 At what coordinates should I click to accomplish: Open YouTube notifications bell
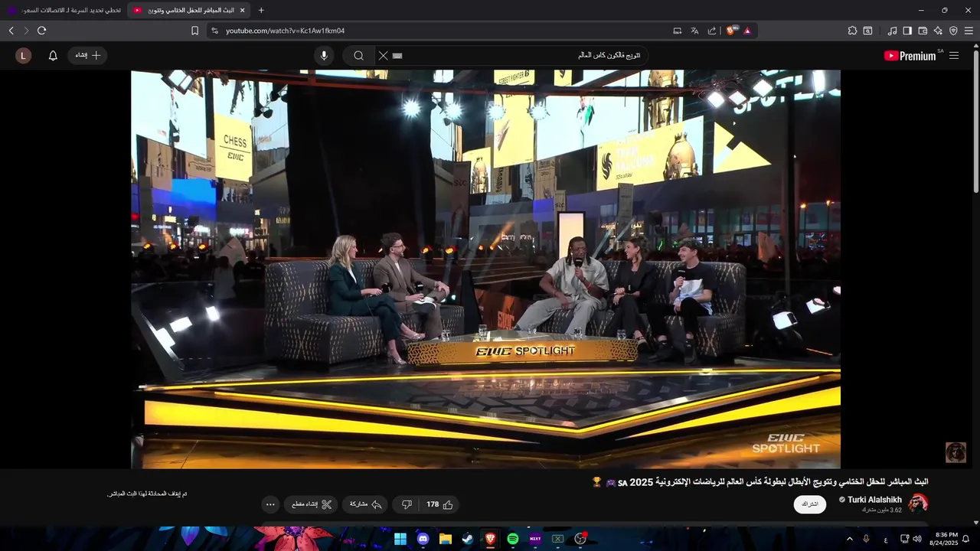(53, 56)
